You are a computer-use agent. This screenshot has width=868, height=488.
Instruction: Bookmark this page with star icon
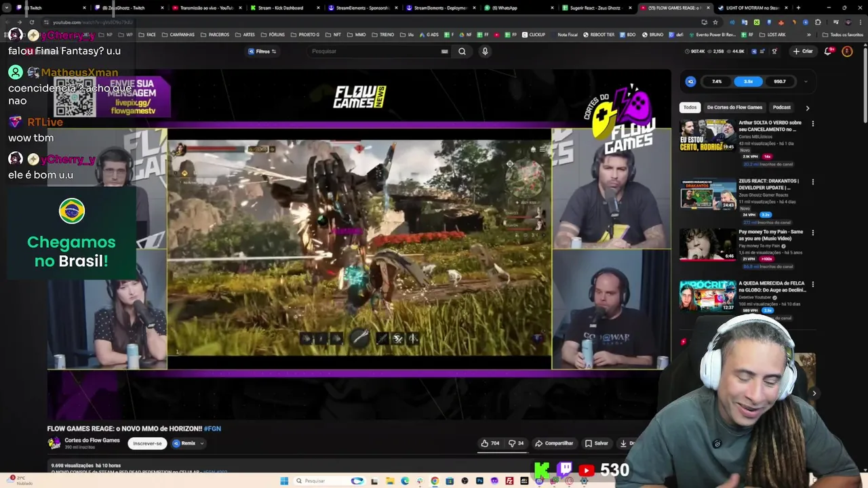pos(715,22)
